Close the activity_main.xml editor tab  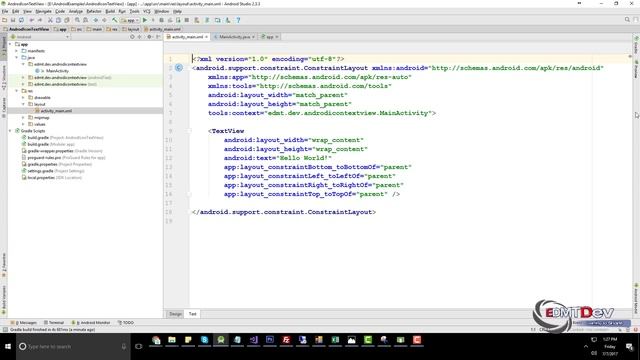coord(207,37)
